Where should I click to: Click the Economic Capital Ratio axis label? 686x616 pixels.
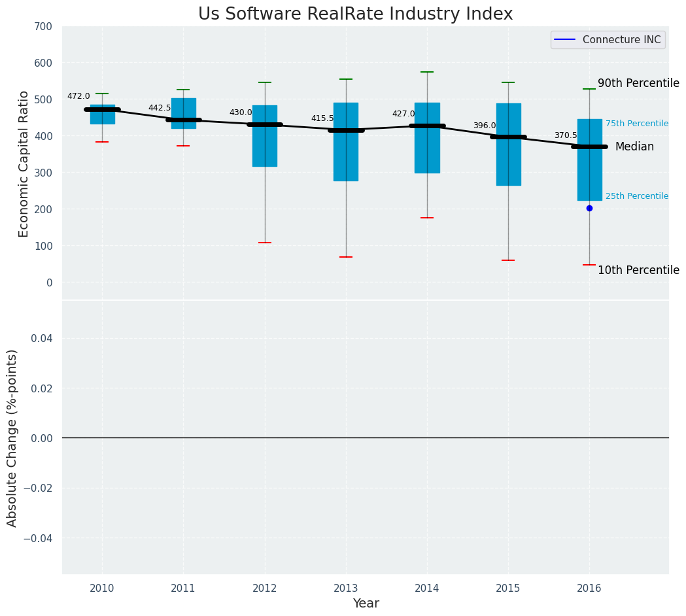tap(23, 164)
